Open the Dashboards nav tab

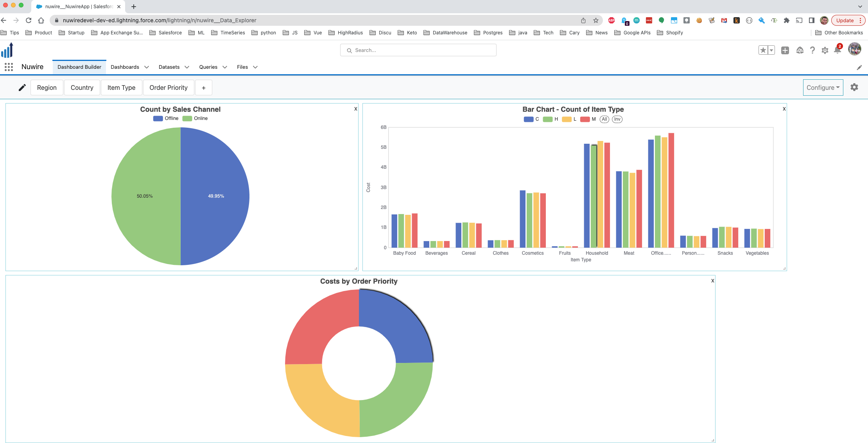125,67
